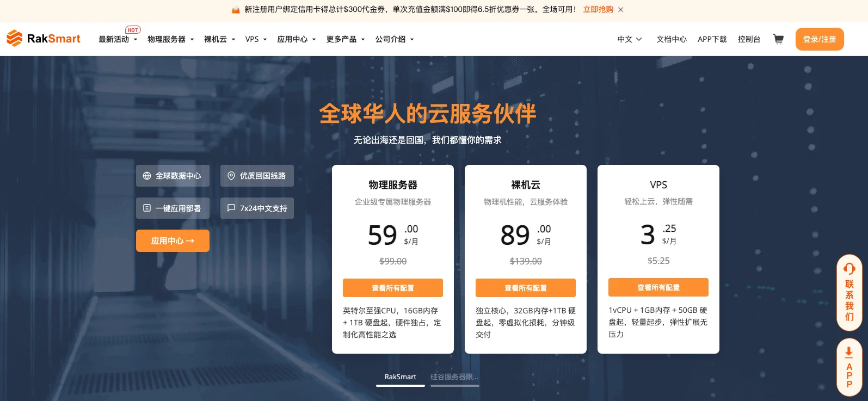Viewport: 868px width, 401px height.
Task: Click the 企业级专属物理服务器 subtitle
Action: click(x=393, y=202)
